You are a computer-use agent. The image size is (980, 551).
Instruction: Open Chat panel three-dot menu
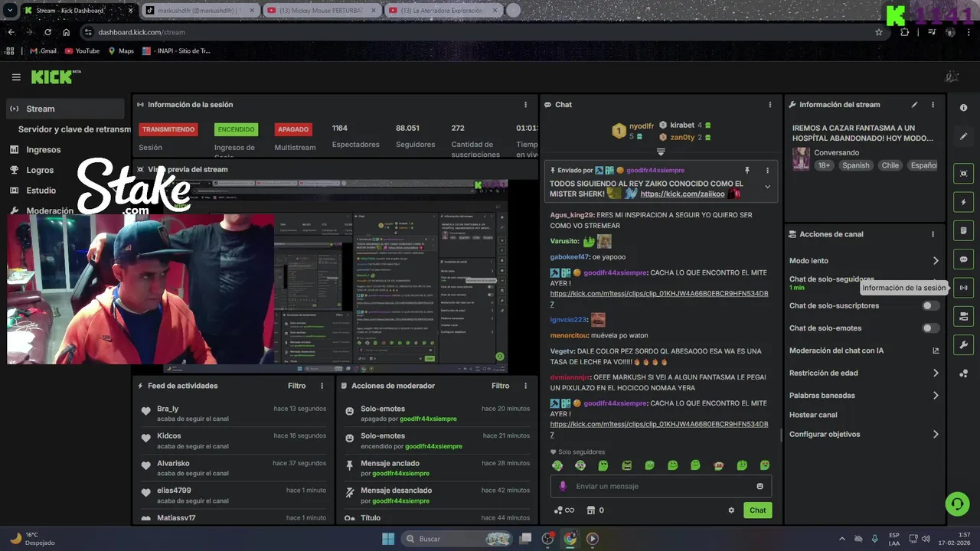770,105
